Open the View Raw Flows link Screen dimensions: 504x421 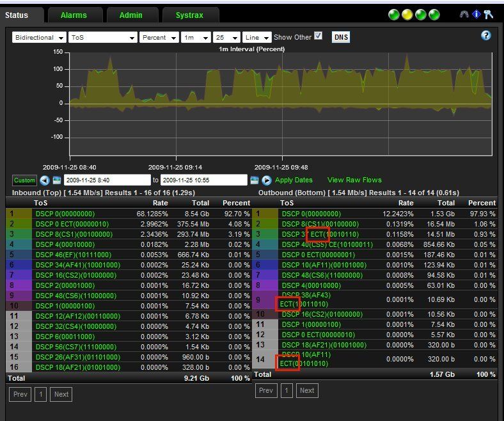click(x=354, y=180)
